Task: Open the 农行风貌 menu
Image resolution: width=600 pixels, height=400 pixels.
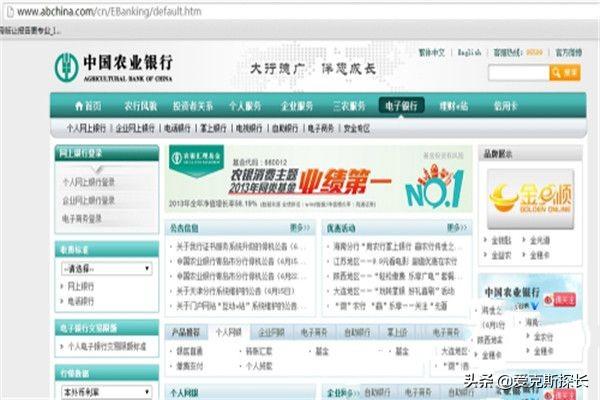Action: click(140, 106)
